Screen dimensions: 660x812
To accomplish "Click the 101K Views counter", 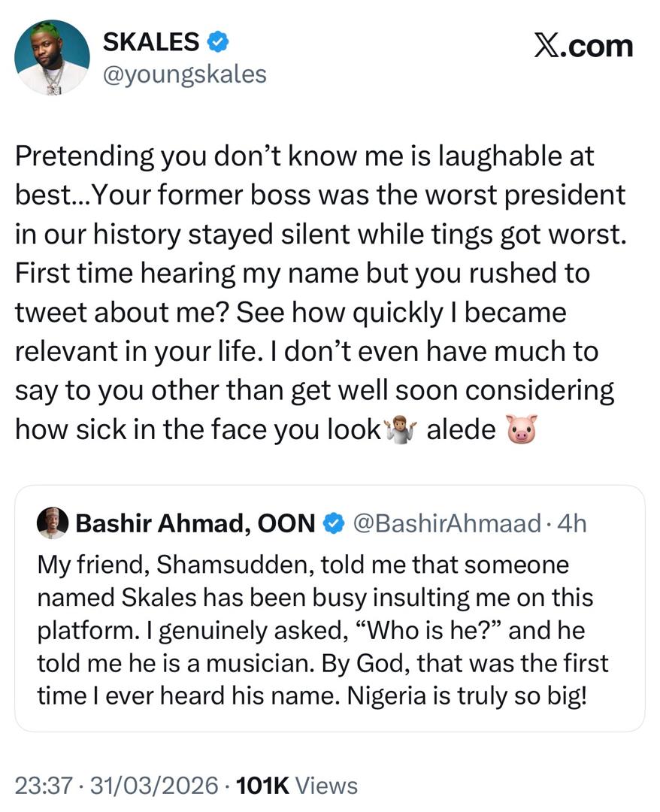I will (296, 786).
